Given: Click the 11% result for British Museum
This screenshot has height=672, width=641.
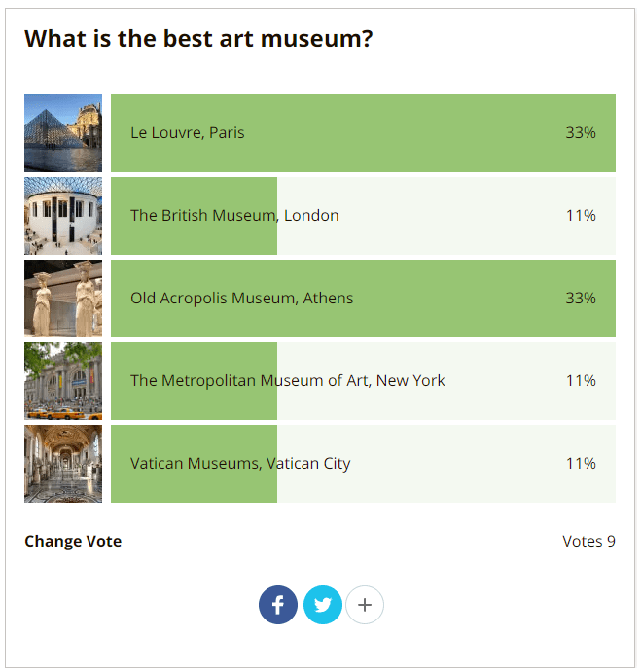Looking at the screenshot, I should [x=581, y=215].
